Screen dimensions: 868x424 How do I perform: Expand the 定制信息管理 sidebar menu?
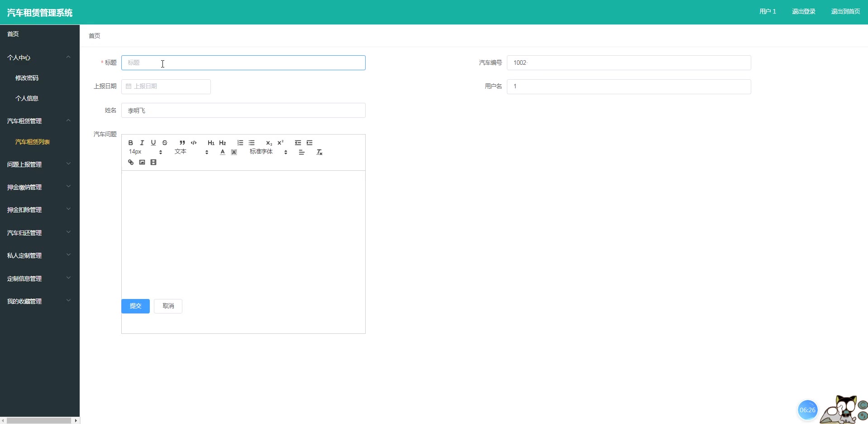coord(40,278)
